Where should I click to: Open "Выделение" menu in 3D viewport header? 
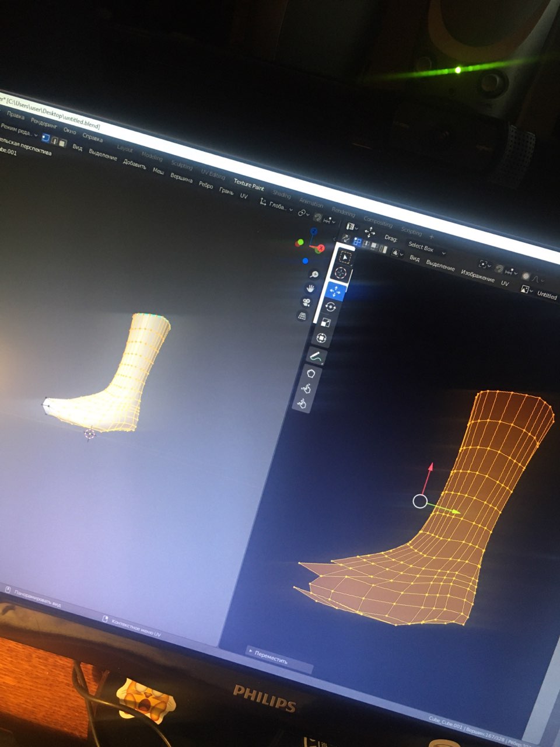[103, 154]
